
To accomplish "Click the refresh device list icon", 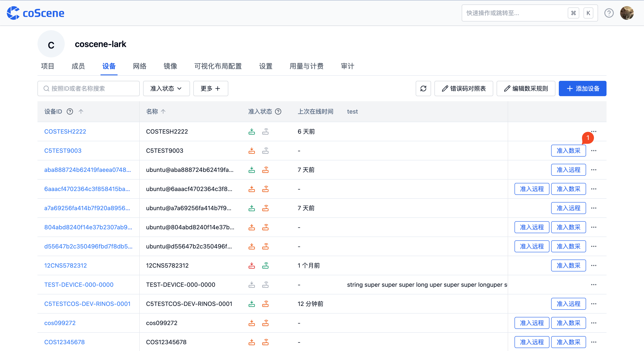I will (423, 88).
